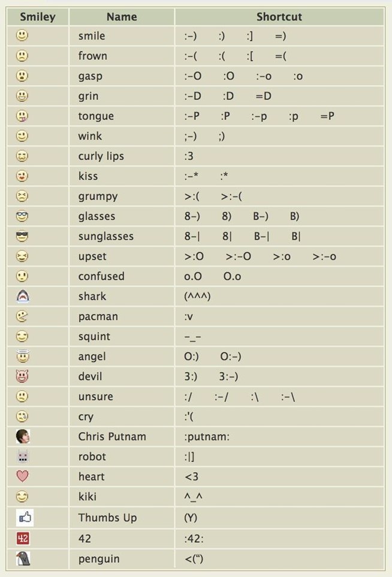This screenshot has height=577, width=392.
Task: Click the Chris Putnam photo thumbnail
Action: (23, 436)
